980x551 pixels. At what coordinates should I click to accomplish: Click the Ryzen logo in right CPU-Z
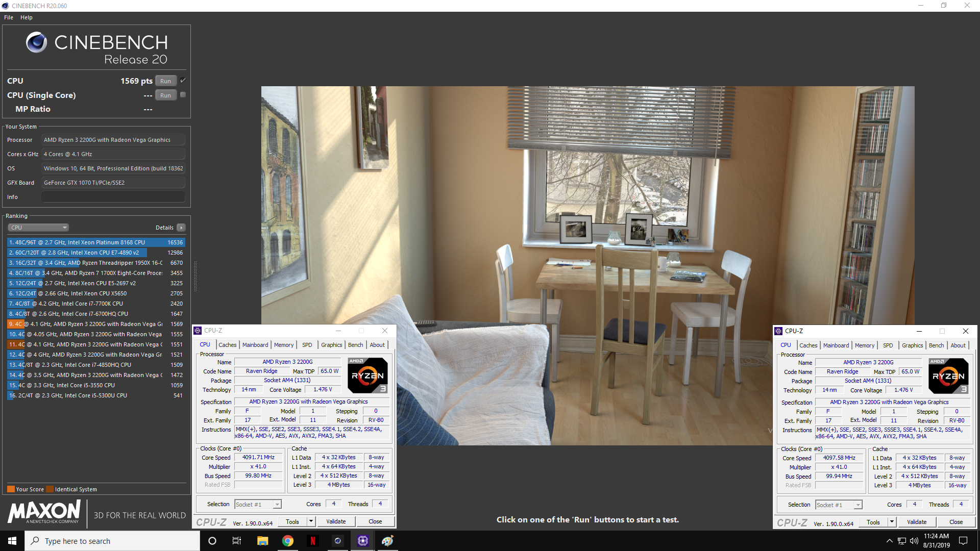(948, 376)
